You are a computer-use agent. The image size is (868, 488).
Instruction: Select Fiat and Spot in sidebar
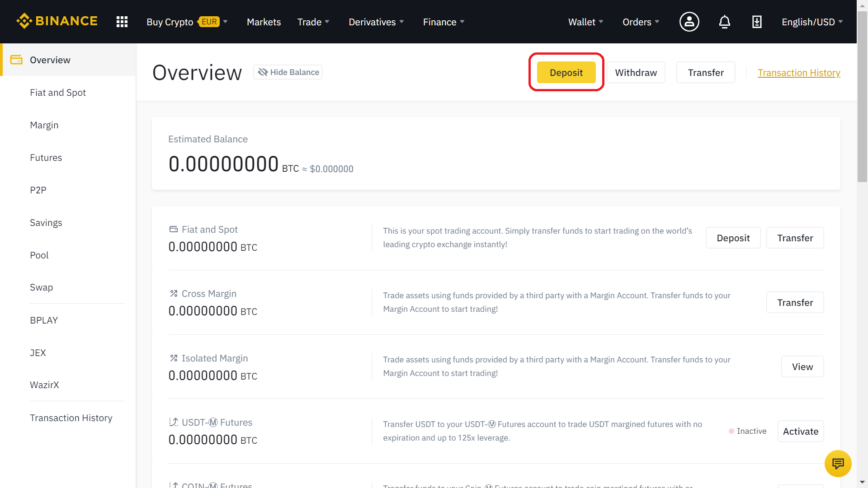pyautogui.click(x=68, y=92)
